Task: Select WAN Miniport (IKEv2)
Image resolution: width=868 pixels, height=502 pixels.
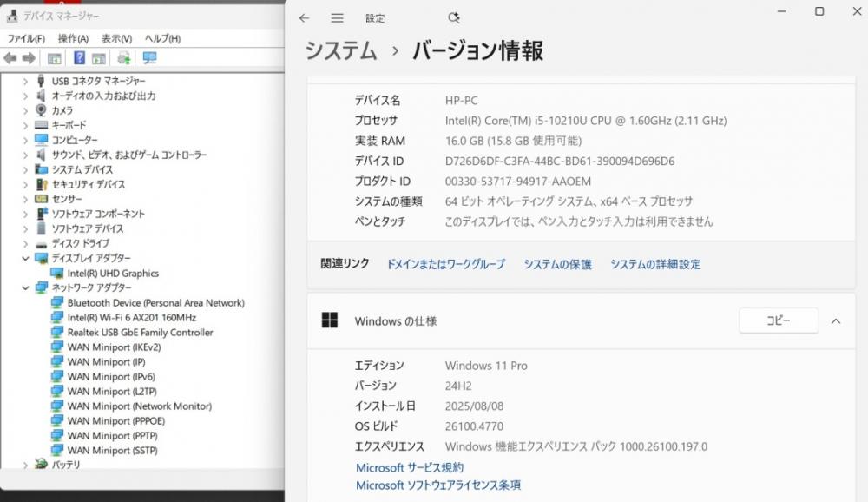Action: (114, 347)
